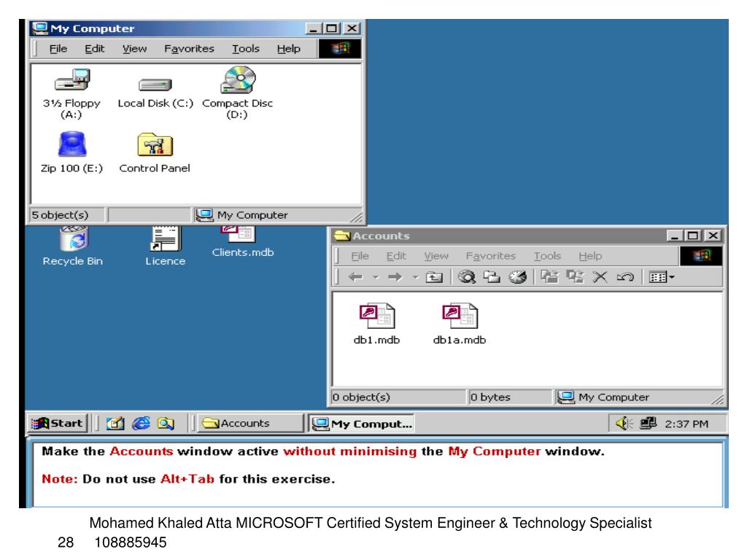
Task: Click Back arrow in Accounts toolbar
Action: point(355,276)
